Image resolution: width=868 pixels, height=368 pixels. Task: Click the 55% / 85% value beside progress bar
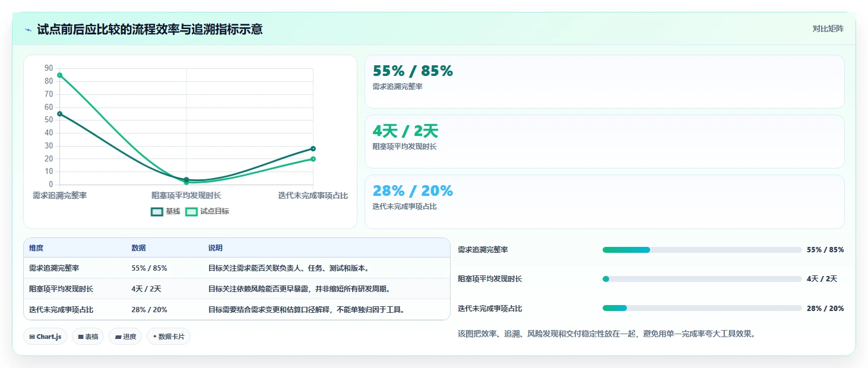(x=825, y=250)
